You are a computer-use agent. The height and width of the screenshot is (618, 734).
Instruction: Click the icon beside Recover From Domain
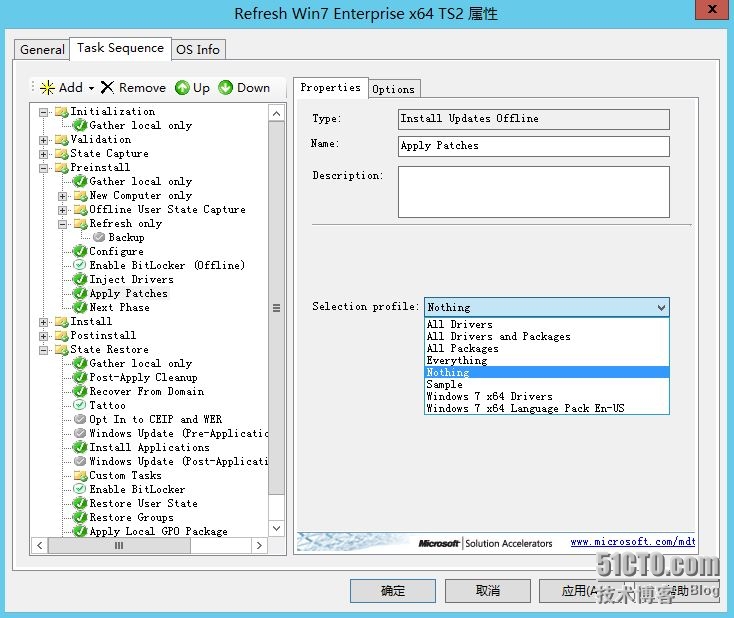pyautogui.click(x=81, y=391)
